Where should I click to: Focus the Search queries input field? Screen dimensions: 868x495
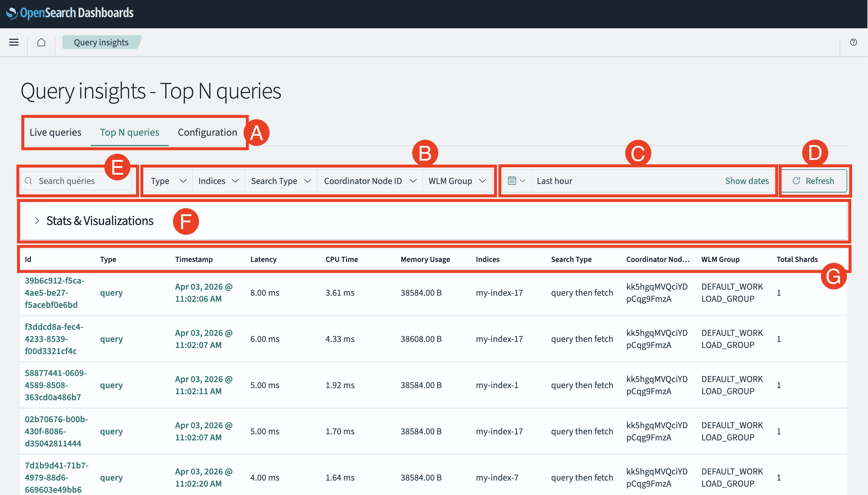(76, 181)
